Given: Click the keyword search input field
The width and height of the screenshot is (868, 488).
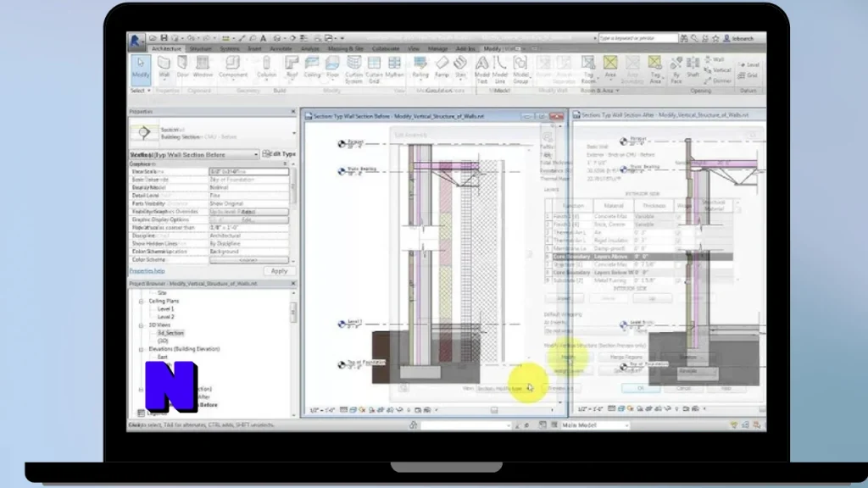Looking at the screenshot, I should click(x=637, y=38).
